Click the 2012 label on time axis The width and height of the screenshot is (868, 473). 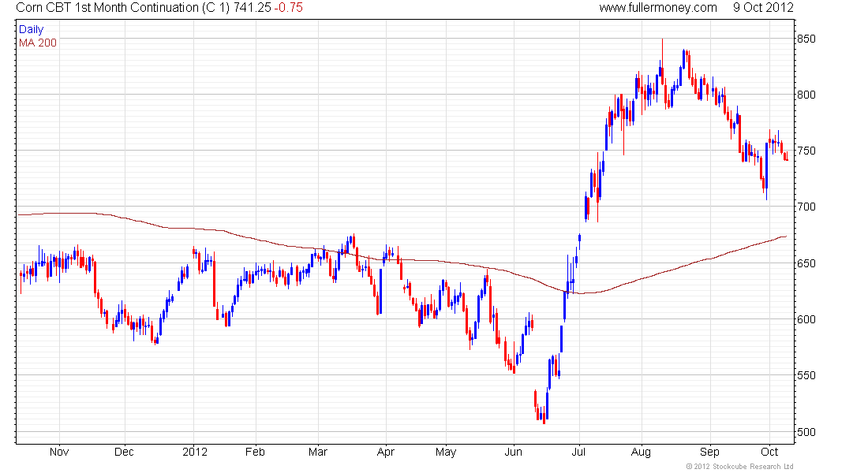pos(195,452)
